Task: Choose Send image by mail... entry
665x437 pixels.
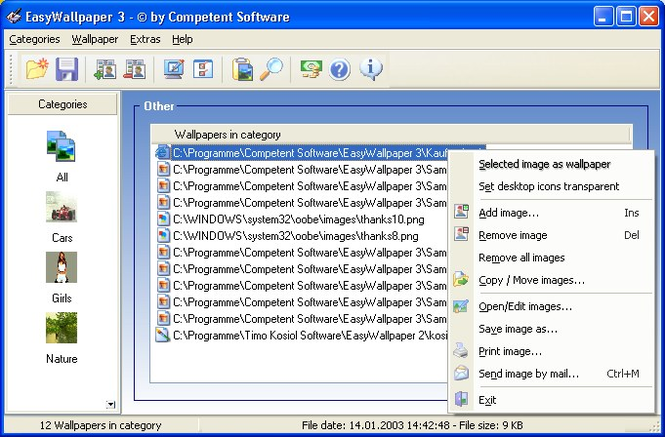Action: [551, 374]
